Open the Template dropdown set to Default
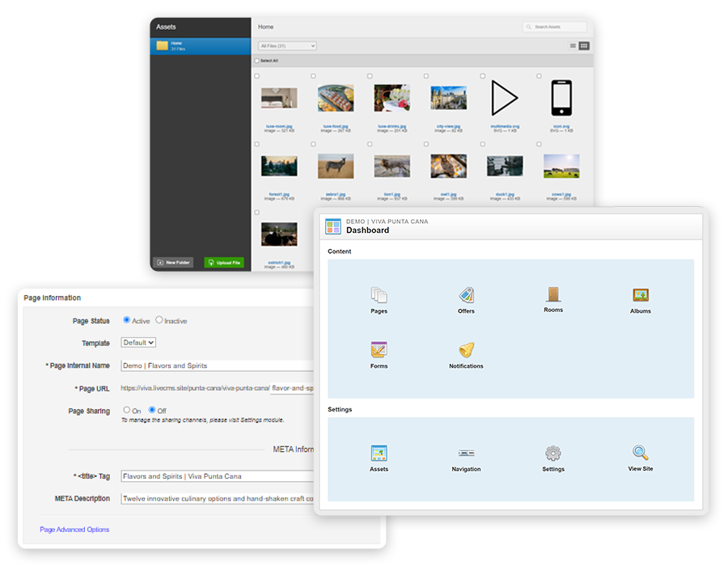Screen dimensions: 728x566 point(138,343)
